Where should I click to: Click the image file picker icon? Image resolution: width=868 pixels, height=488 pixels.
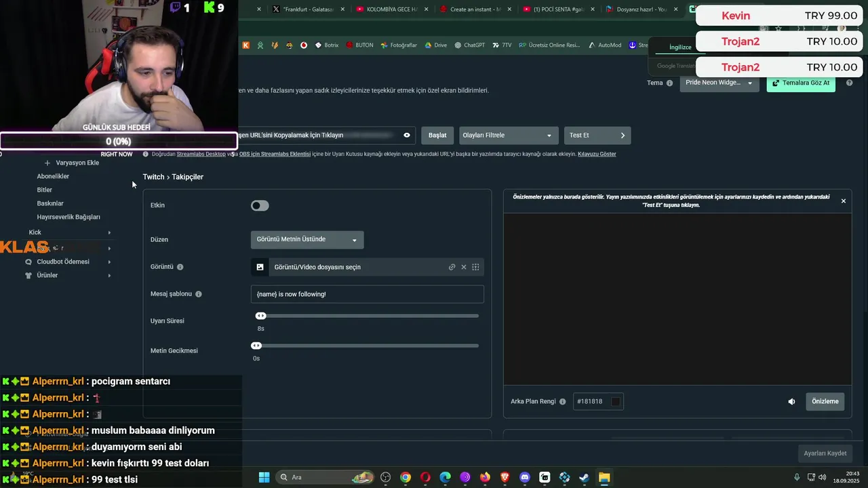pyautogui.click(x=260, y=267)
